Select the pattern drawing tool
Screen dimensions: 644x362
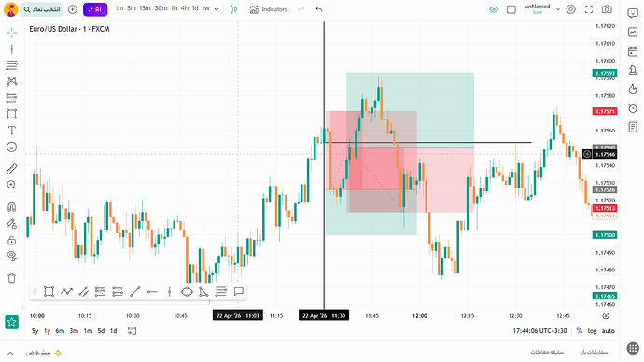(11, 81)
